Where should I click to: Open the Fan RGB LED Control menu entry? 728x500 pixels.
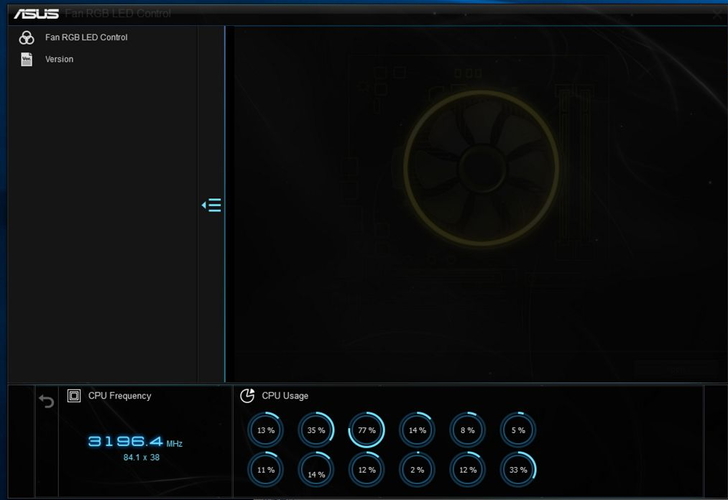pos(86,38)
